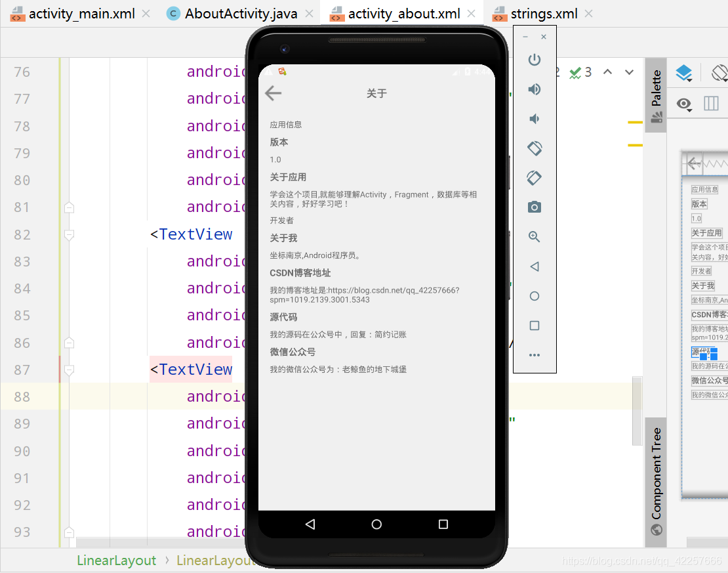Toggle the view options eye icon
This screenshot has height=573, width=728.
[684, 104]
